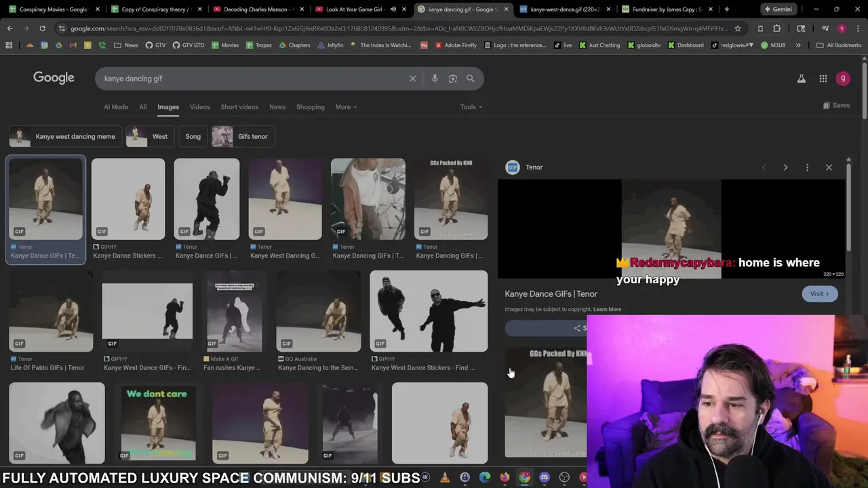Open the All Bookmarks folder

pos(839,45)
